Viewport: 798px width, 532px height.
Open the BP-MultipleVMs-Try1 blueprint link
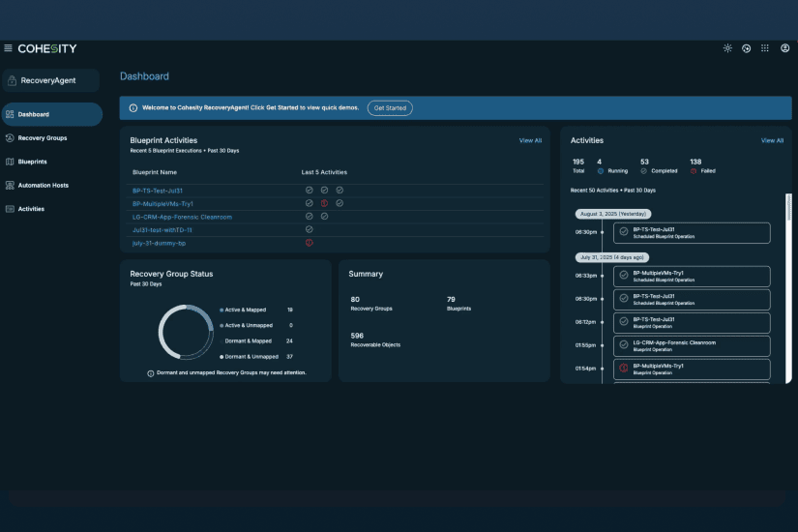pos(163,204)
